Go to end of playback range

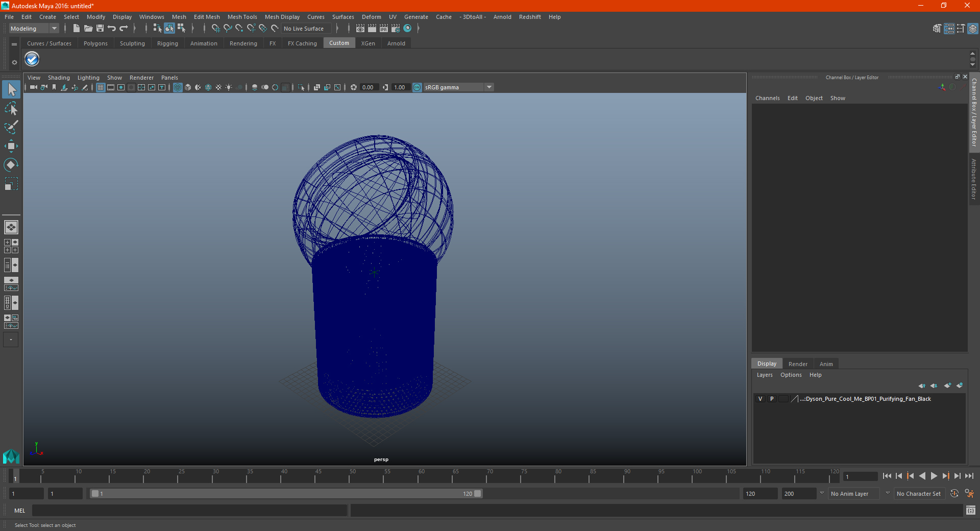[969, 476]
